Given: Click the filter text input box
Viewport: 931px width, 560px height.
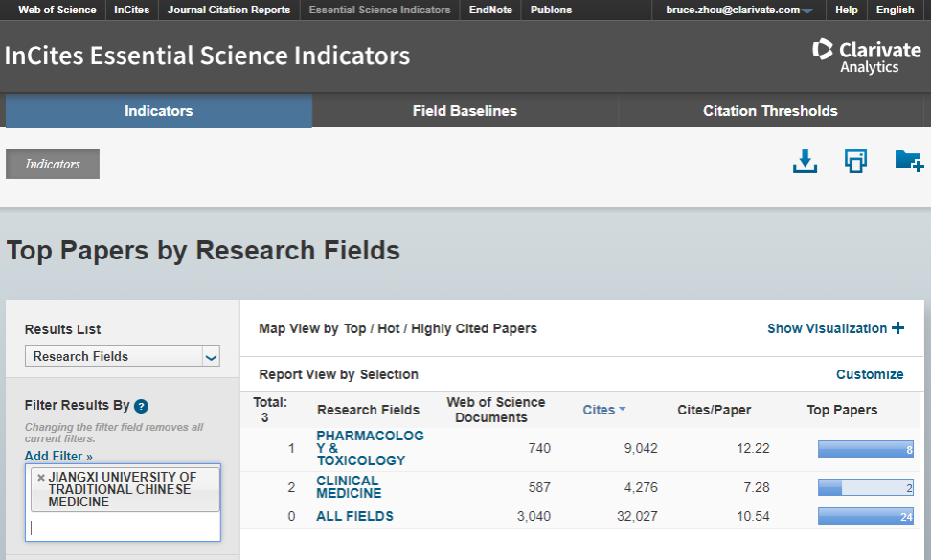Looking at the screenshot, I should (123, 527).
